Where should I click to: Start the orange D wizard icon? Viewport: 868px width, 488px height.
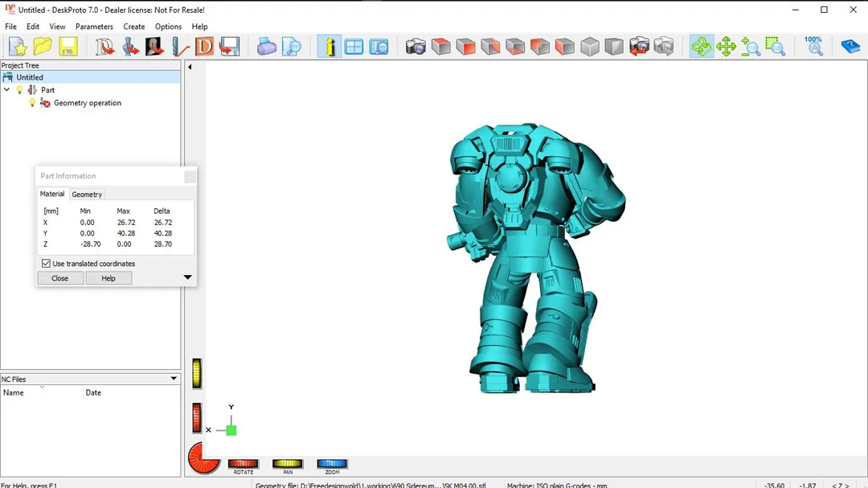tap(204, 47)
